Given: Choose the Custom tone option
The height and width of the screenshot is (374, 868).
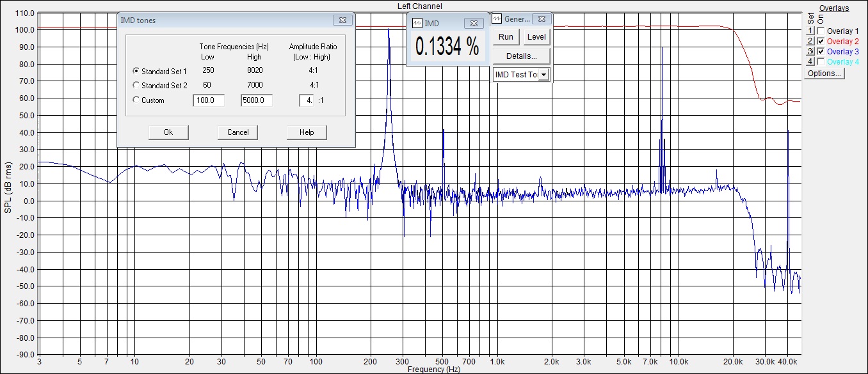Looking at the screenshot, I should 136,100.
